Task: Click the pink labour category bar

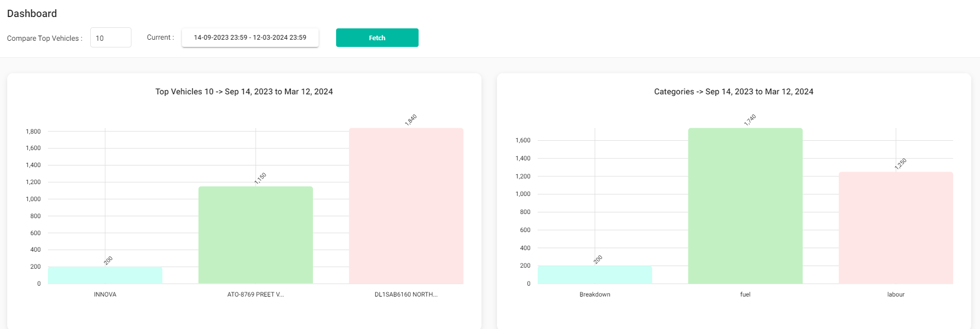Action: (x=896, y=227)
